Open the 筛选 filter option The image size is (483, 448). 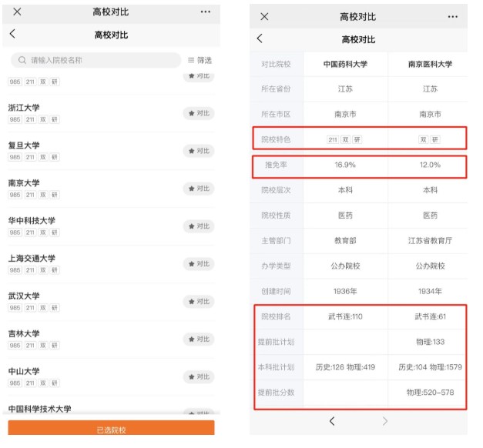pos(200,60)
